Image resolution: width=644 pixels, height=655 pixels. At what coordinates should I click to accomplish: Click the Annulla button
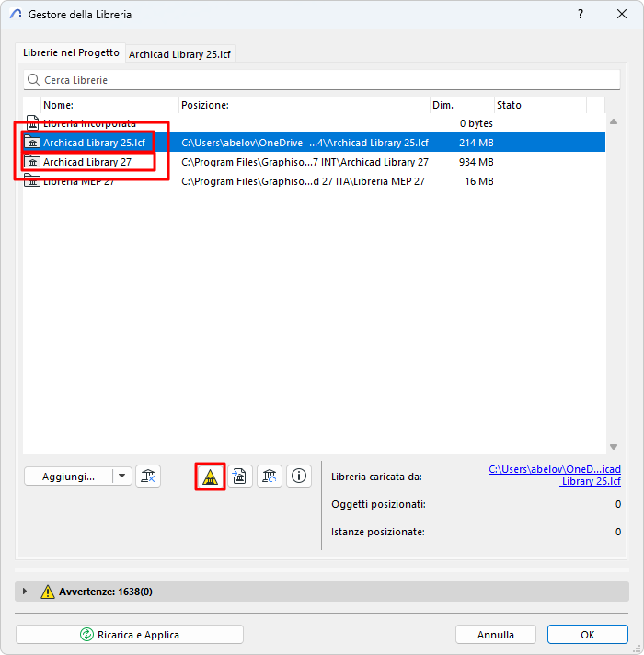click(x=496, y=635)
